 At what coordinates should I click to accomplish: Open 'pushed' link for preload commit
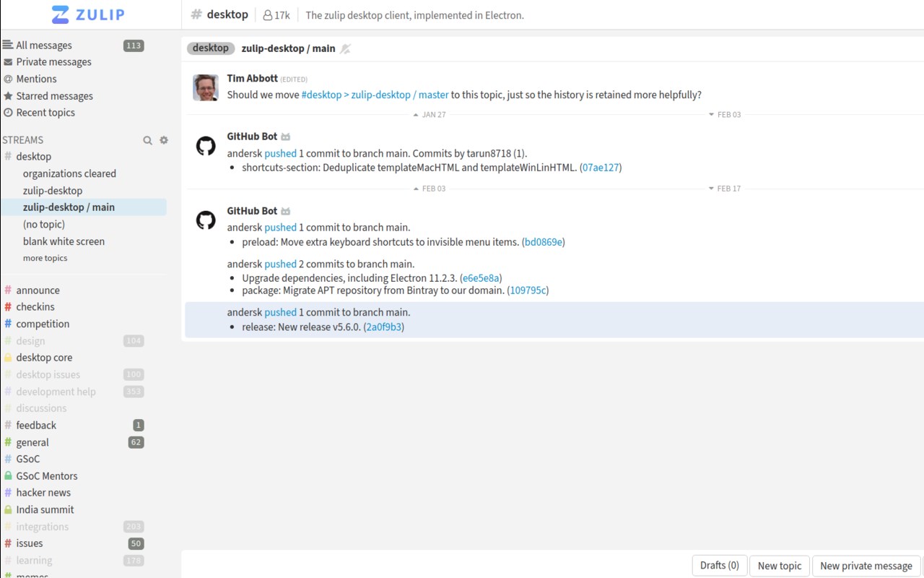(x=280, y=228)
